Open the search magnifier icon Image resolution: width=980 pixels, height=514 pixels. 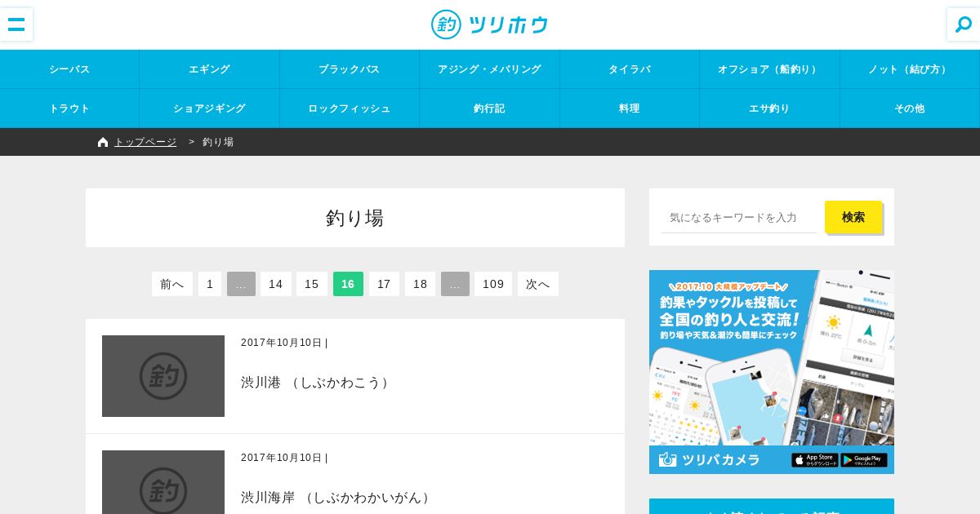point(964,24)
